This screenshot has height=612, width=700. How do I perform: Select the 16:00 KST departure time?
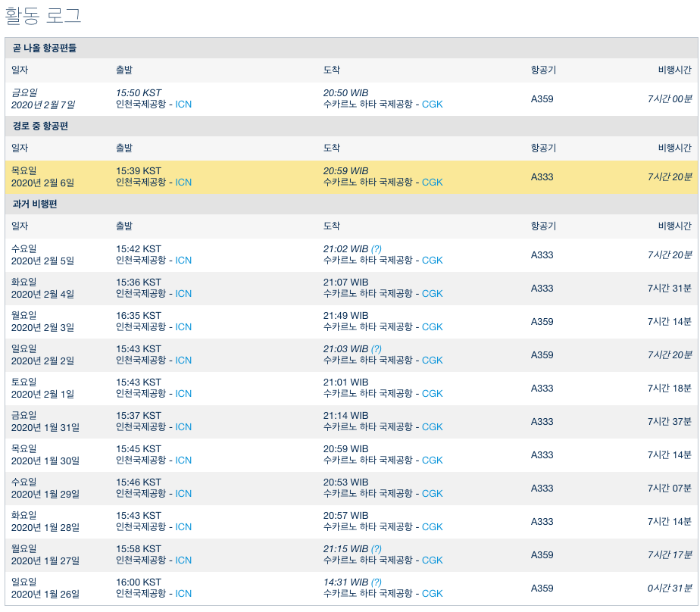[139, 582]
